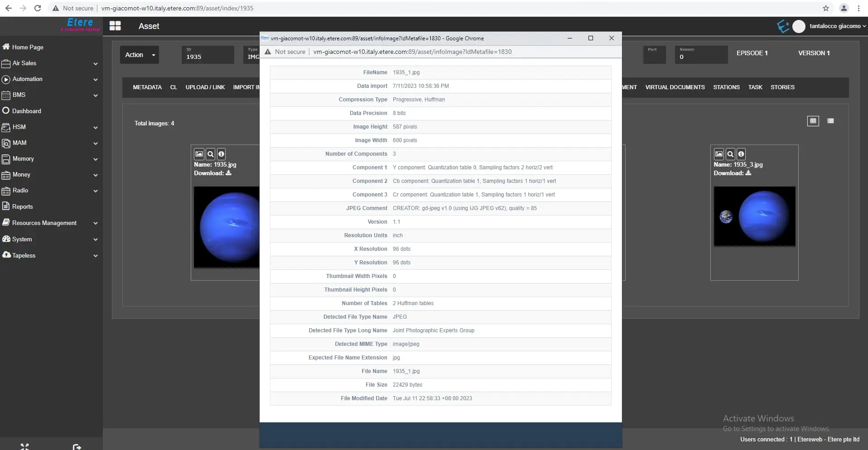The width and height of the screenshot is (868, 450).
Task: Download the 1935_3.jpg file
Action: click(748, 173)
